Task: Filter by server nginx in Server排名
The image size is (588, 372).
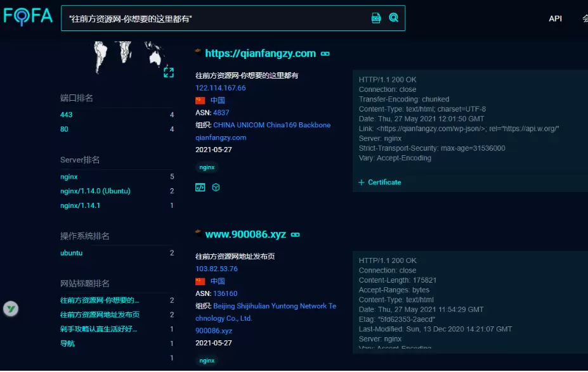Action: [69, 177]
